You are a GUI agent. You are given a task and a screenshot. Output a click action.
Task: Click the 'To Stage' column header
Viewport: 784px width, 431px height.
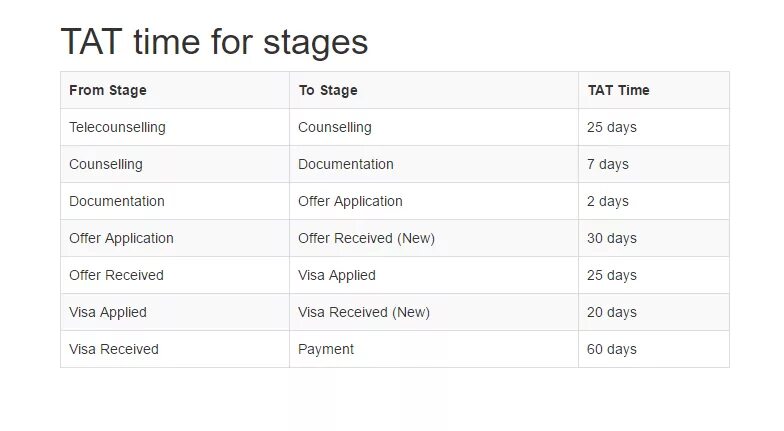point(328,90)
